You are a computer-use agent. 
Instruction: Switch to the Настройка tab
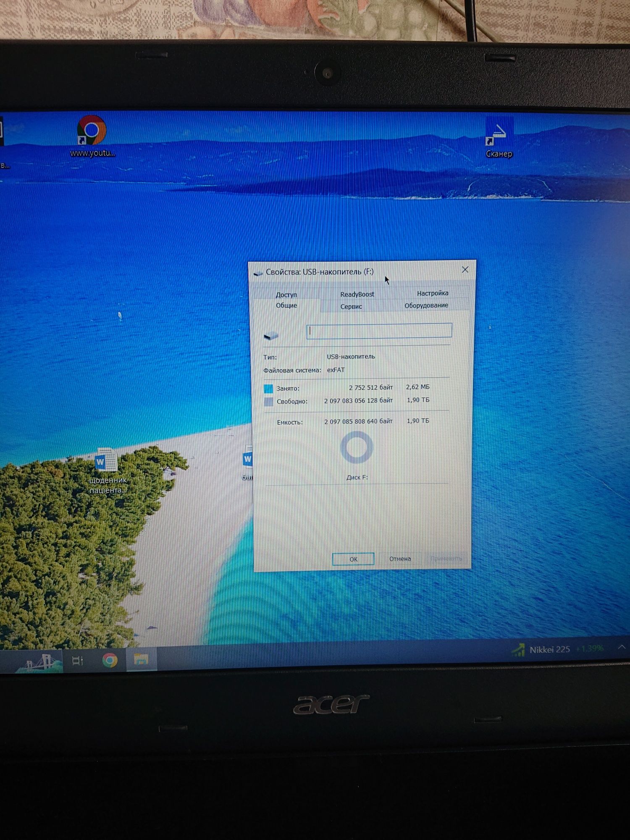tap(433, 293)
